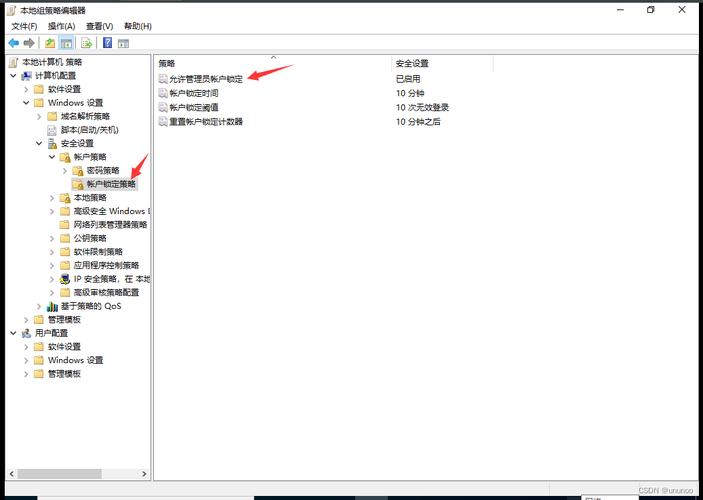Click the 帐户锁定阈值 policy icon
Image resolution: width=703 pixels, height=500 pixels.
click(x=163, y=108)
